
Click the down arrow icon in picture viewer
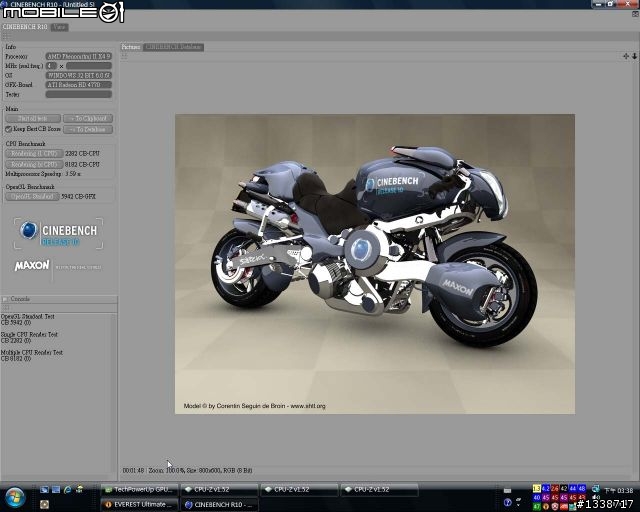click(x=634, y=56)
